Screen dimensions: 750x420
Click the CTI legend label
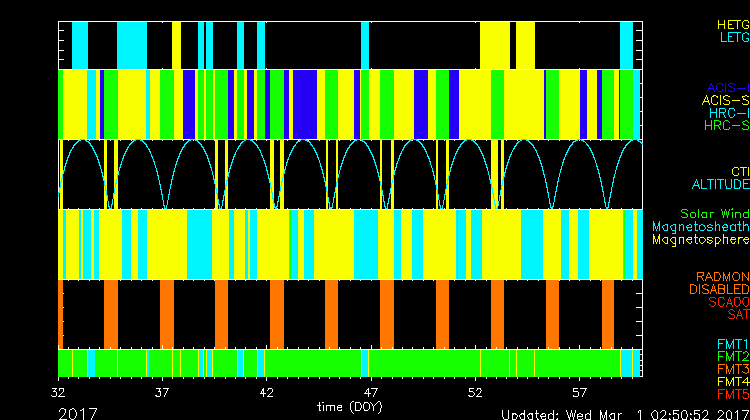(739, 171)
